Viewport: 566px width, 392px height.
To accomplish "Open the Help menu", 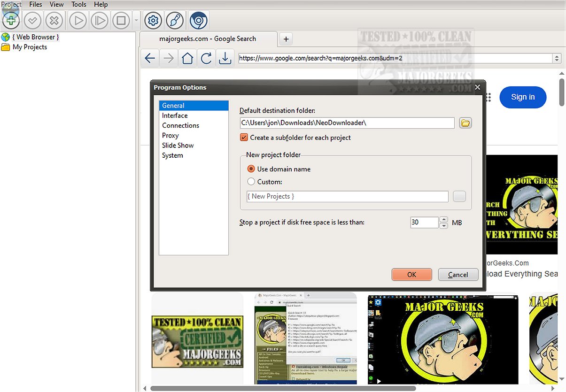I will [x=101, y=4].
